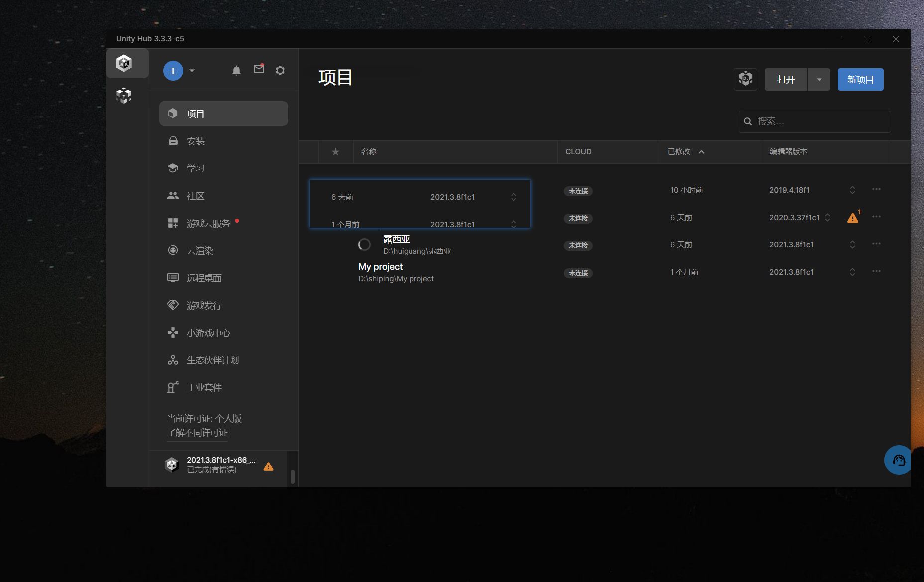This screenshot has width=924, height=582.
Task: Open the more options menu for the 2019.4.18f1 row
Action: (x=876, y=189)
